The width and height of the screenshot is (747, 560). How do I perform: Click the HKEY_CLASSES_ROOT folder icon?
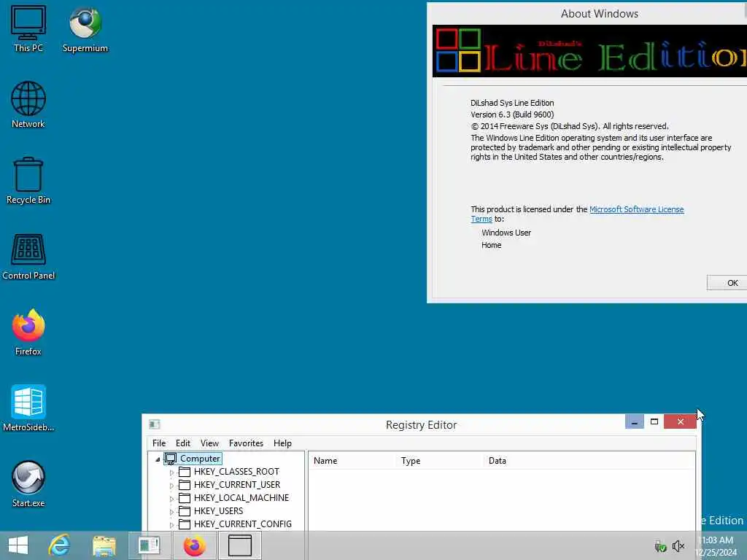[x=185, y=472]
